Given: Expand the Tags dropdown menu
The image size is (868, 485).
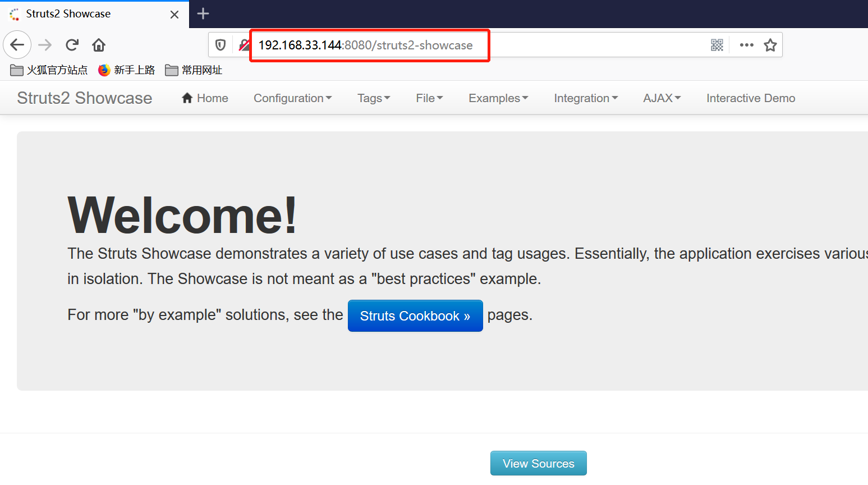Looking at the screenshot, I should [374, 98].
